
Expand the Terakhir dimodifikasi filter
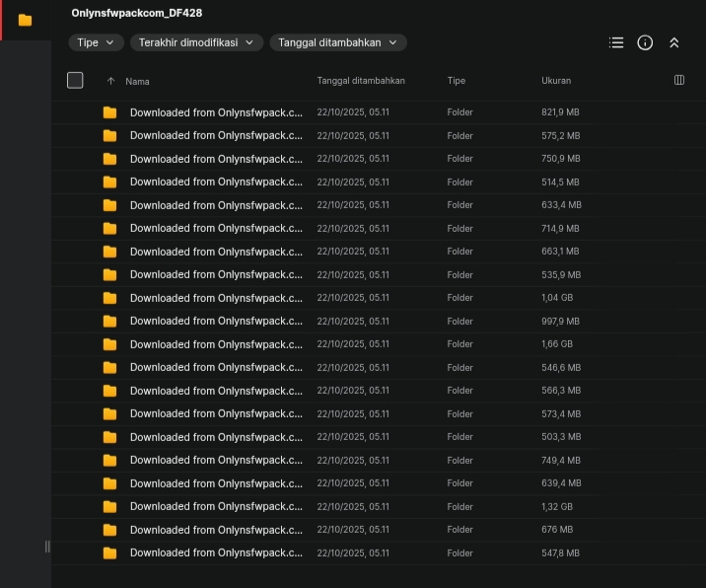(x=197, y=42)
